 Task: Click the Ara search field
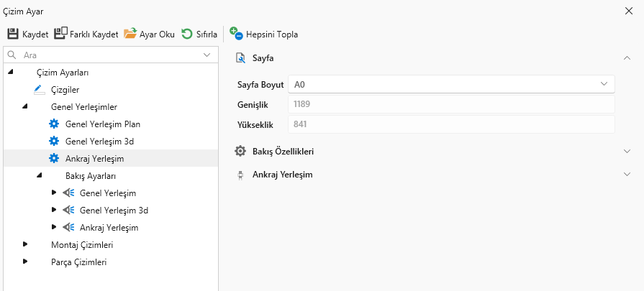point(108,55)
